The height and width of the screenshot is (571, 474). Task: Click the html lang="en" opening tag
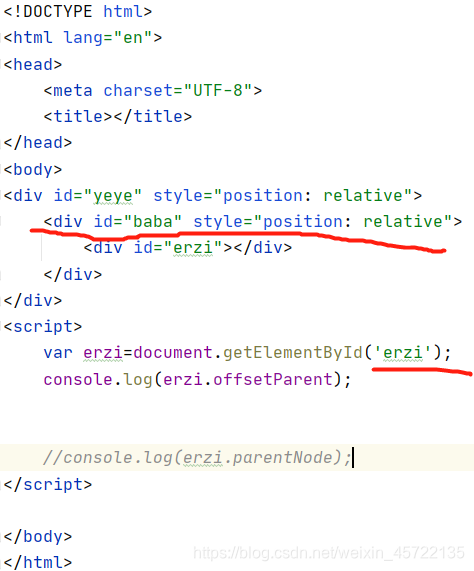coord(83,38)
